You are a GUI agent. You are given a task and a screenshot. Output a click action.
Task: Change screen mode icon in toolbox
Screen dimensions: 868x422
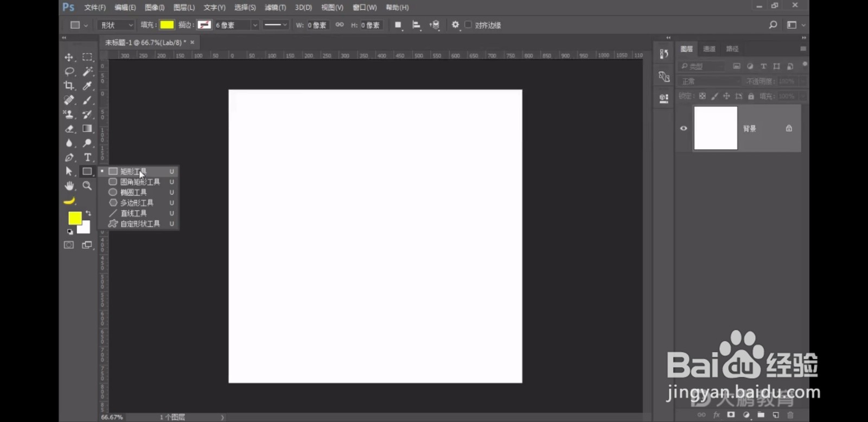[87, 245]
